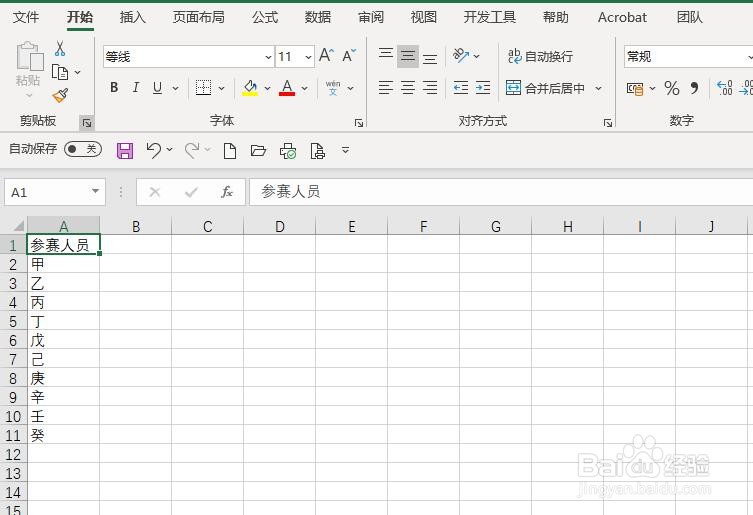Viewport: 753px width, 515px height.
Task: Increase font size with larger A icon
Action: point(326,55)
